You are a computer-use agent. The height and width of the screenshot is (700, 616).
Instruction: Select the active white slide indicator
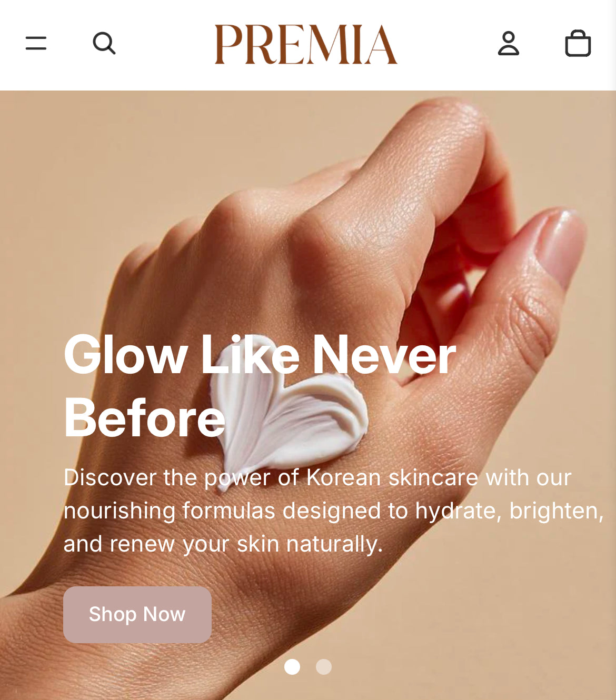point(292,667)
